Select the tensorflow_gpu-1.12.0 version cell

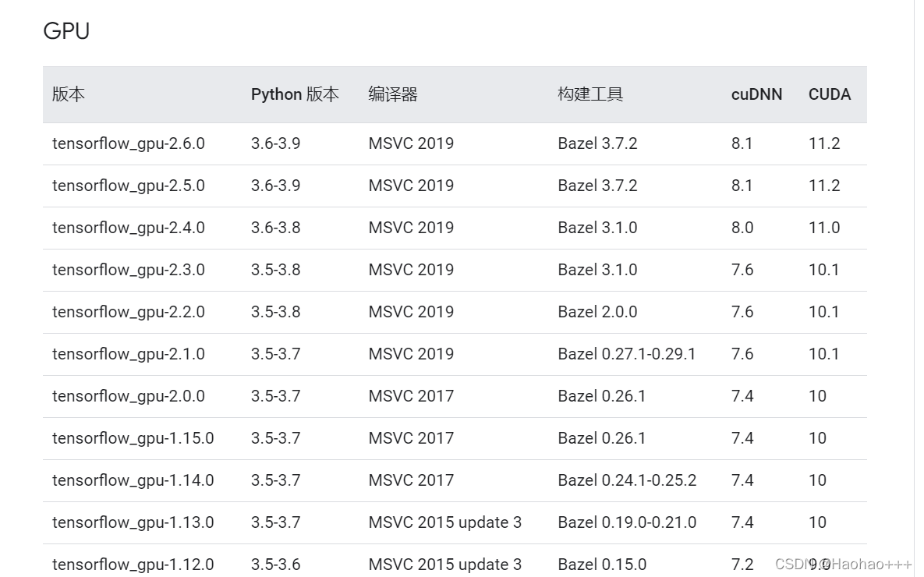tap(133, 565)
